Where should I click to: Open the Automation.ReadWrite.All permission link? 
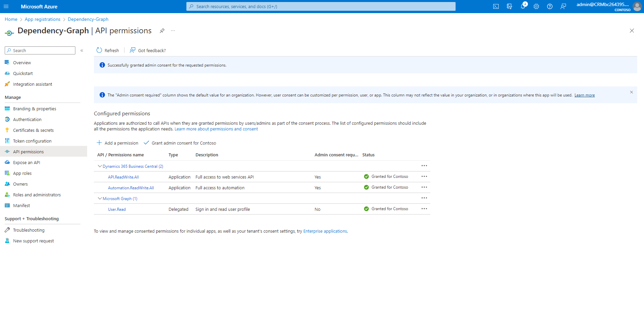[131, 188]
